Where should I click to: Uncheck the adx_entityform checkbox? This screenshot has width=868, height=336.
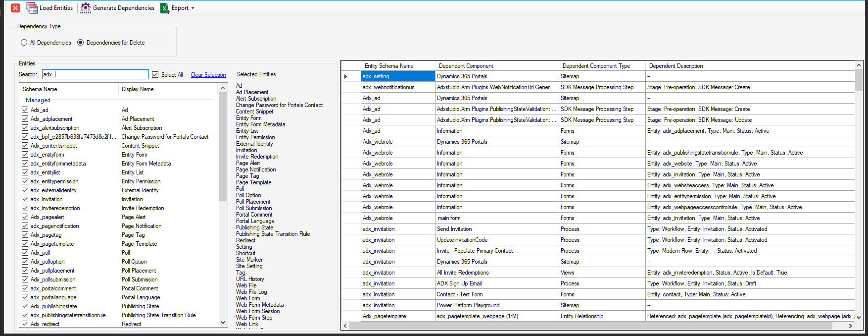(25, 155)
